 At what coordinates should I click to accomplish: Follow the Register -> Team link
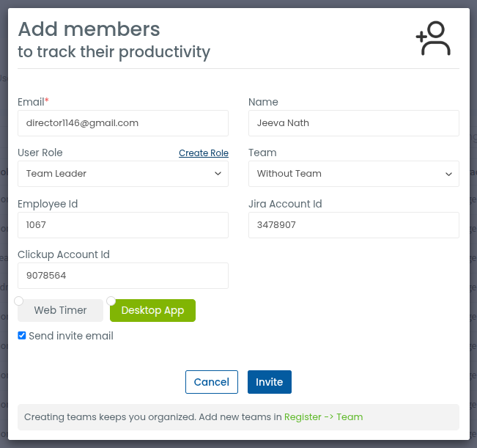[323, 417]
